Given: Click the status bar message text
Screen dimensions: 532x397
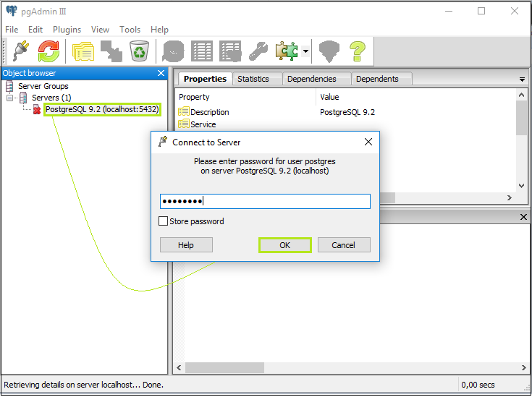Looking at the screenshot, I should click(83, 385).
